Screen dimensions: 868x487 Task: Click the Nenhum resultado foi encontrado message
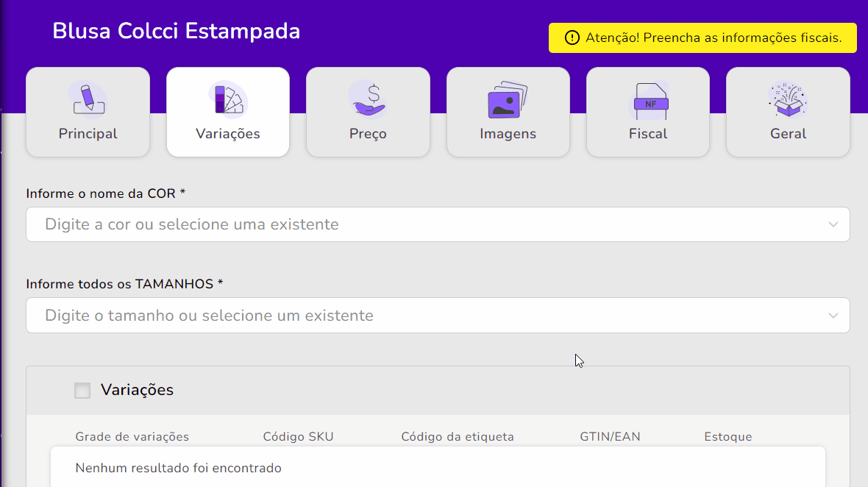point(178,468)
